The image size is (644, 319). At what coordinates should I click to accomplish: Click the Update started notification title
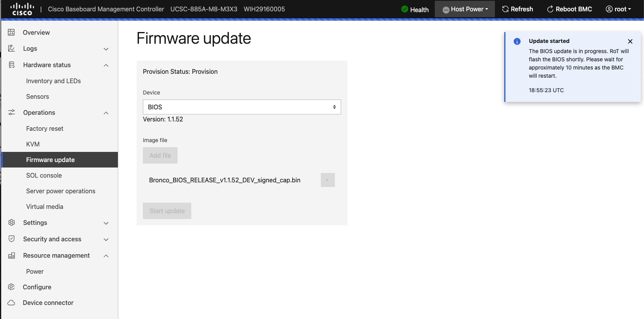(x=549, y=41)
